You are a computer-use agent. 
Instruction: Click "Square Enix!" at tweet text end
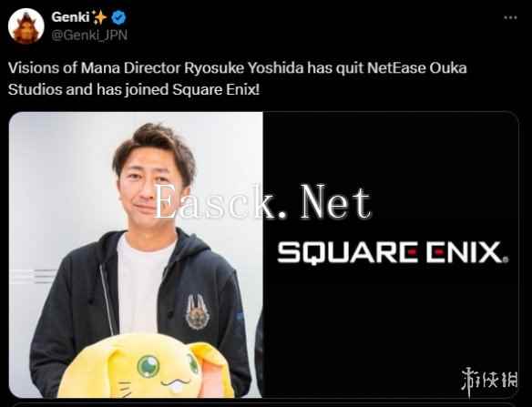pyautogui.click(x=216, y=90)
